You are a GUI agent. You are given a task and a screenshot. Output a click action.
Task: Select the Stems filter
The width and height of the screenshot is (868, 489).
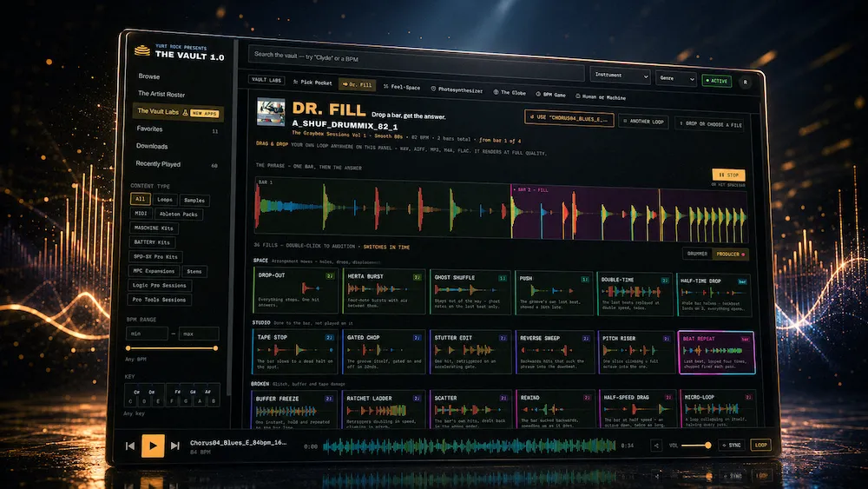click(194, 271)
